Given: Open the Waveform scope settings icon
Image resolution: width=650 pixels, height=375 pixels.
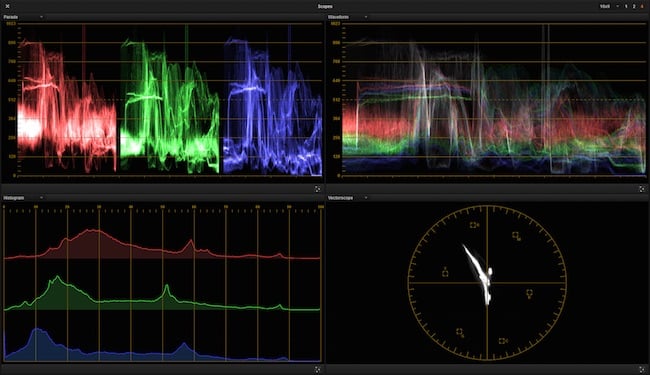Looking at the screenshot, I should click(642, 189).
